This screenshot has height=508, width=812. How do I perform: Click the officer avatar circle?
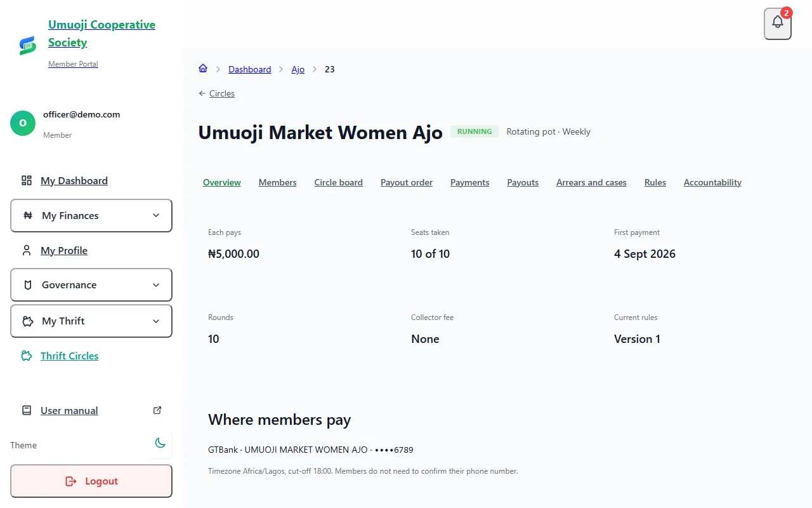[x=23, y=123]
